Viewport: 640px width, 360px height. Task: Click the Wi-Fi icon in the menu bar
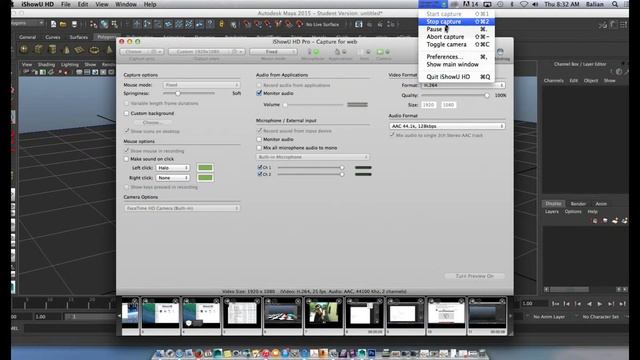pyautogui.click(x=524, y=4)
